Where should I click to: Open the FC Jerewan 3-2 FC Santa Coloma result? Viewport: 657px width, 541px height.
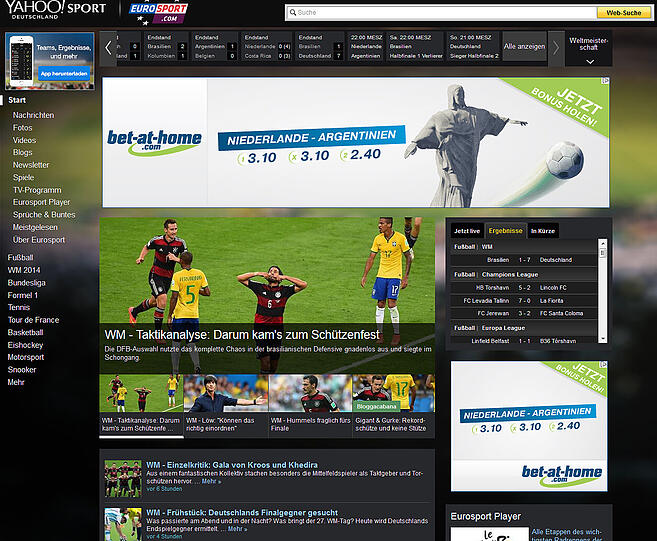(x=524, y=313)
